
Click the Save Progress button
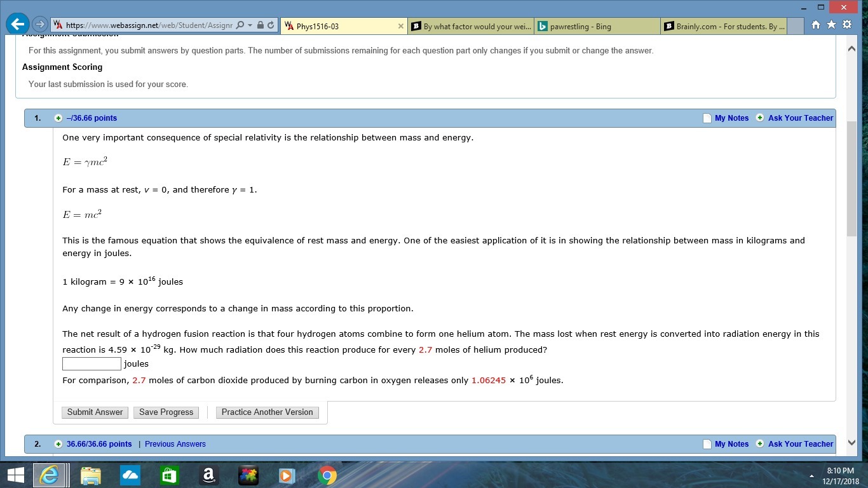166,412
